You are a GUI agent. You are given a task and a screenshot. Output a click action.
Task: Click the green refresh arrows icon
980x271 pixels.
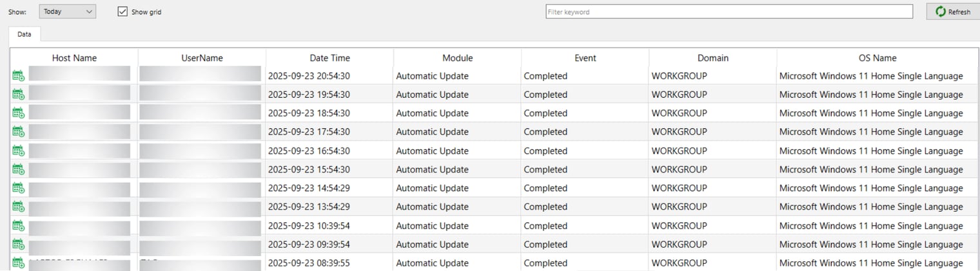[941, 12]
